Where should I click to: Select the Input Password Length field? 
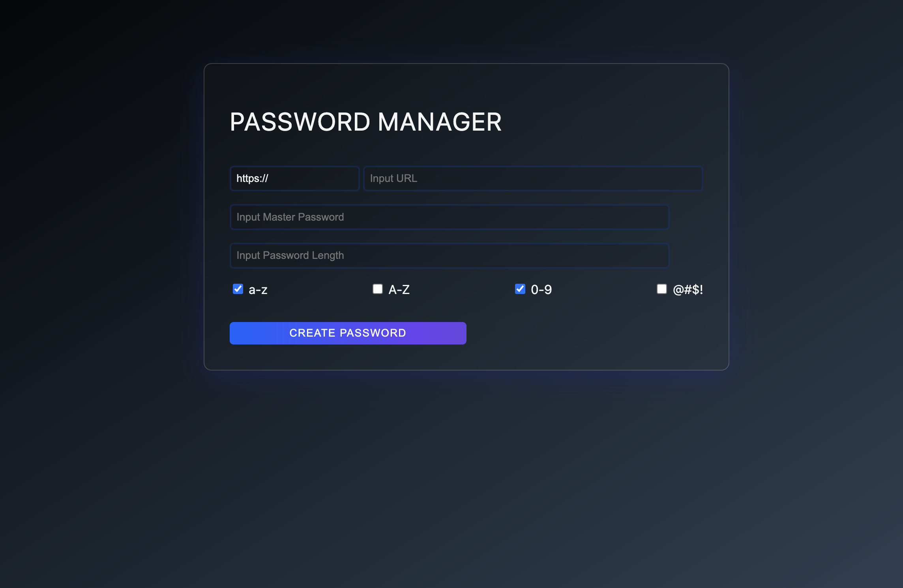pyautogui.click(x=449, y=255)
